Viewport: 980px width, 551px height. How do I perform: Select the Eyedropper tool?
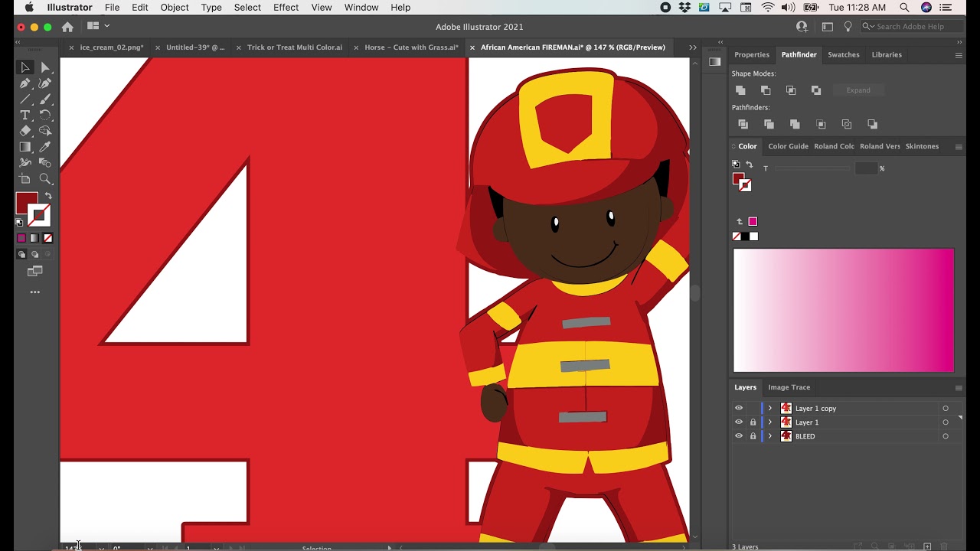45,147
